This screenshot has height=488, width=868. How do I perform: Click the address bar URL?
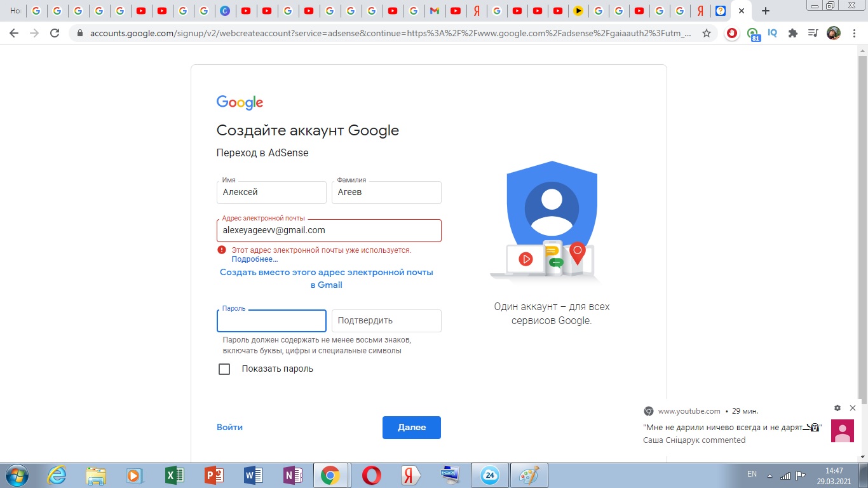(390, 33)
